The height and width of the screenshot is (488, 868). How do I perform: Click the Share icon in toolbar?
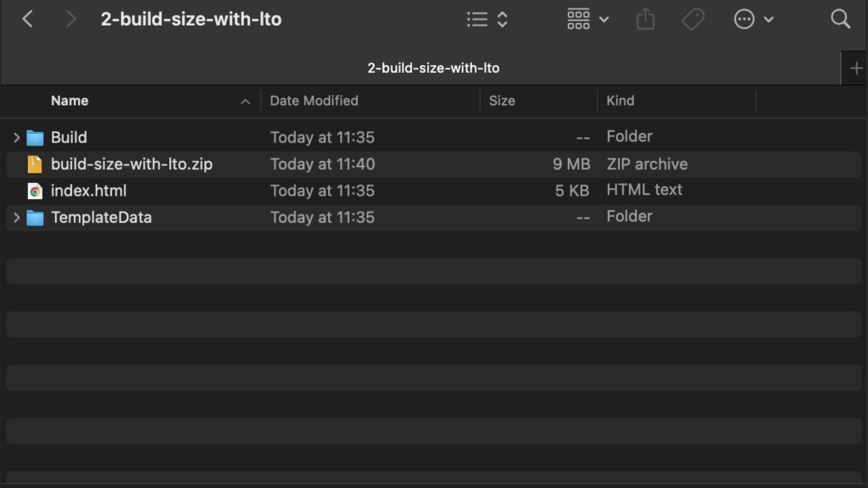point(646,19)
